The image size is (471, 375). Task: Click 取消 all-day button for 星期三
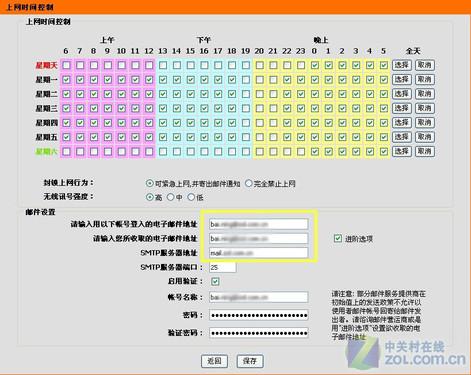[425, 108]
